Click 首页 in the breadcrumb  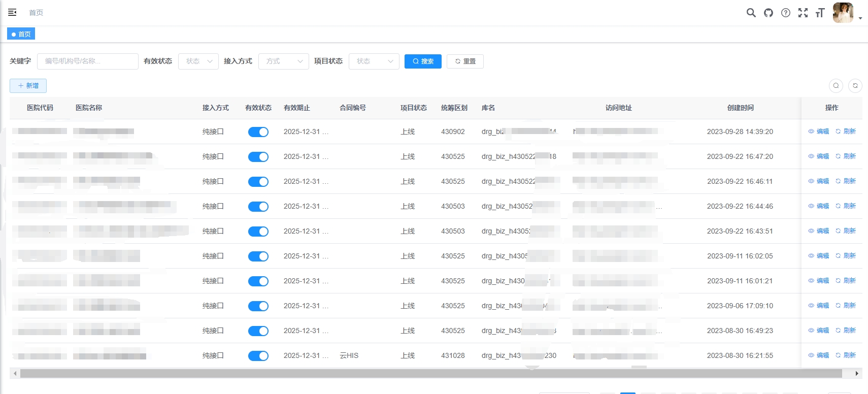coord(36,13)
